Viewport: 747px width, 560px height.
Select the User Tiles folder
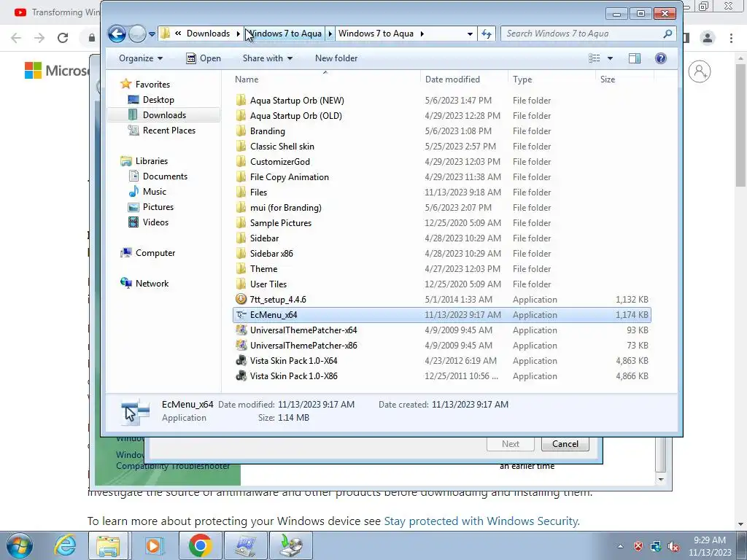268,284
